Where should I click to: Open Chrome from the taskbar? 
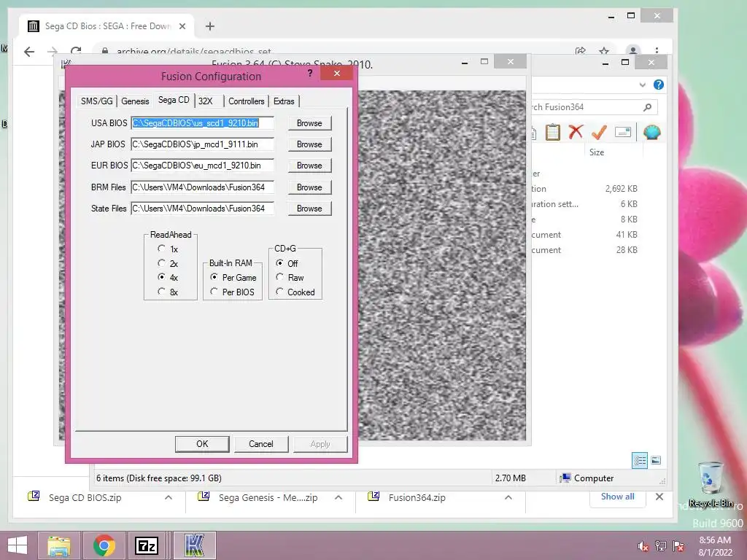(104, 545)
